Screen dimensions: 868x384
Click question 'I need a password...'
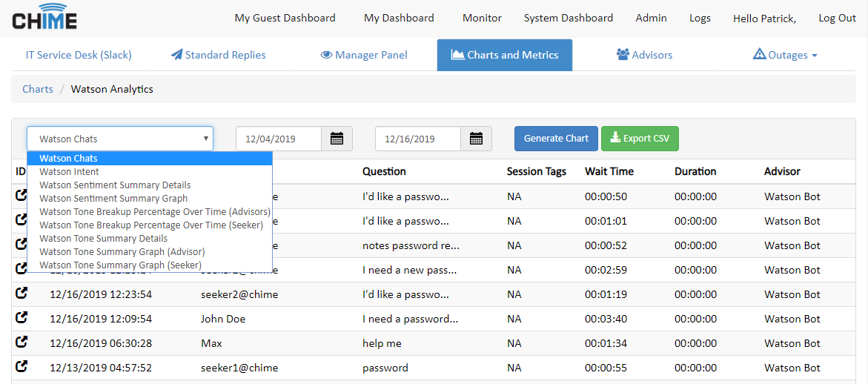410,320
